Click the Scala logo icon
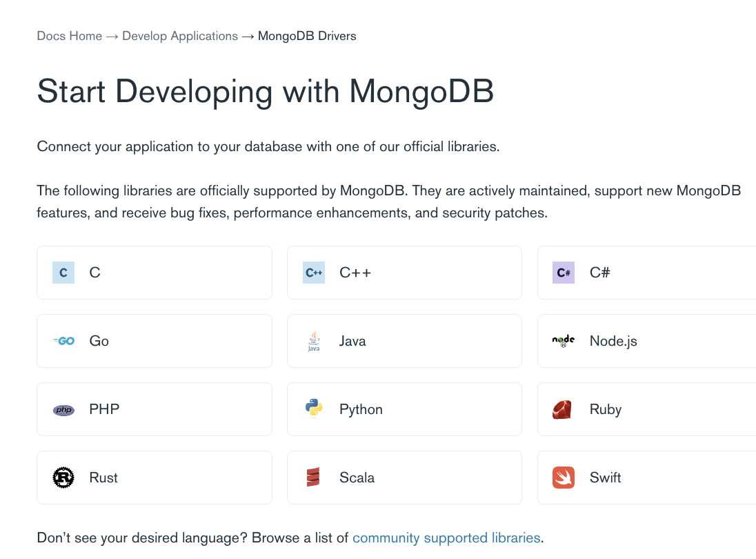The height and width of the screenshot is (559, 756). click(x=313, y=477)
